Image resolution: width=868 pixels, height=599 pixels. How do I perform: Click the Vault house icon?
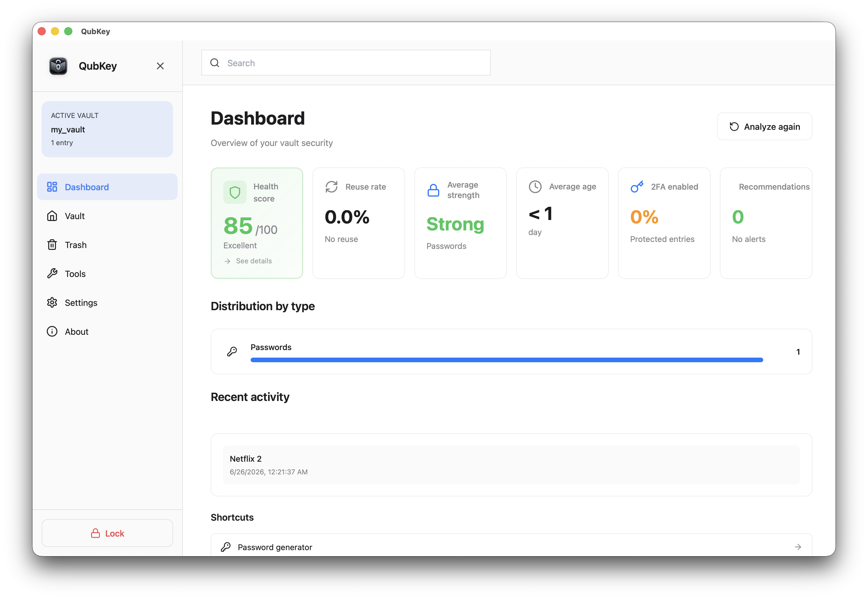tap(52, 216)
